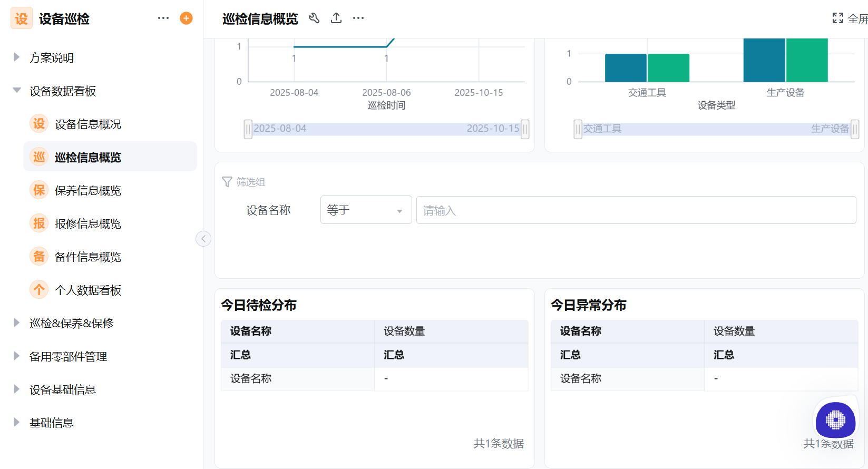Open the sidebar more options ellipsis

[163, 18]
